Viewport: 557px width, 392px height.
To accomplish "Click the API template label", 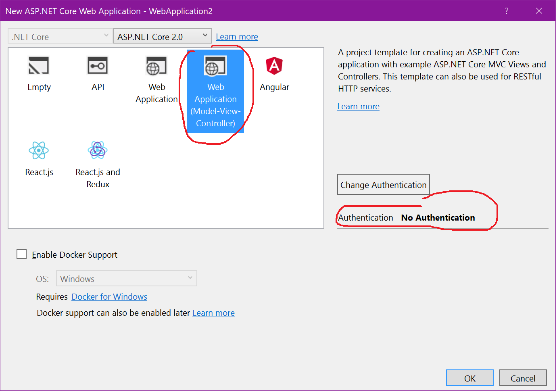I will click(x=98, y=87).
